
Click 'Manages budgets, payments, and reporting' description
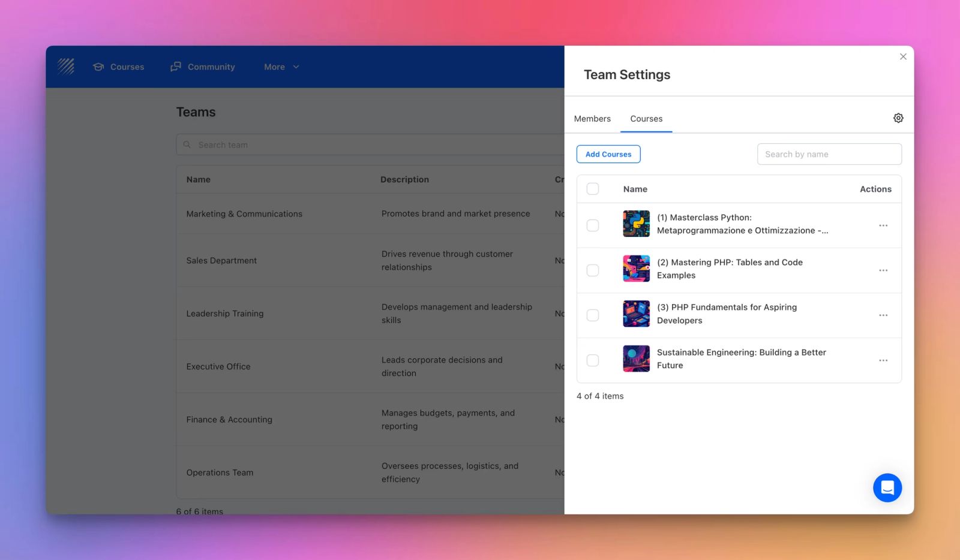[x=448, y=420]
